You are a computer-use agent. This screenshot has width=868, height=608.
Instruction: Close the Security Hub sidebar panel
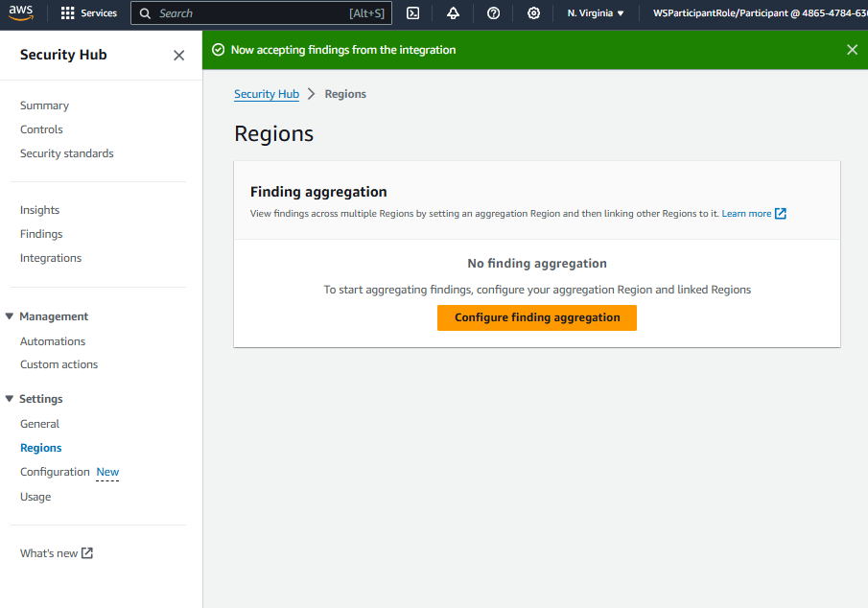(x=178, y=56)
